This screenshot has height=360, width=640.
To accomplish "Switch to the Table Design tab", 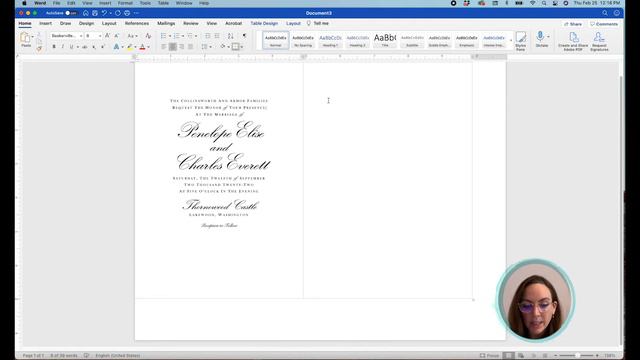I will 264,24.
